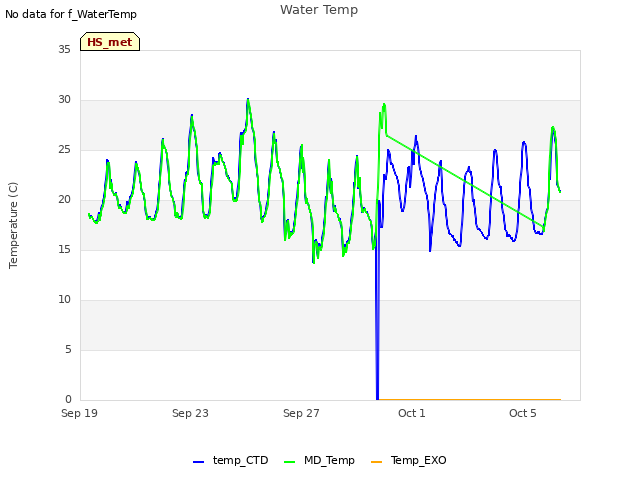
Task: Click the orange Temp_EXO legend line swatch
Action: (x=376, y=462)
